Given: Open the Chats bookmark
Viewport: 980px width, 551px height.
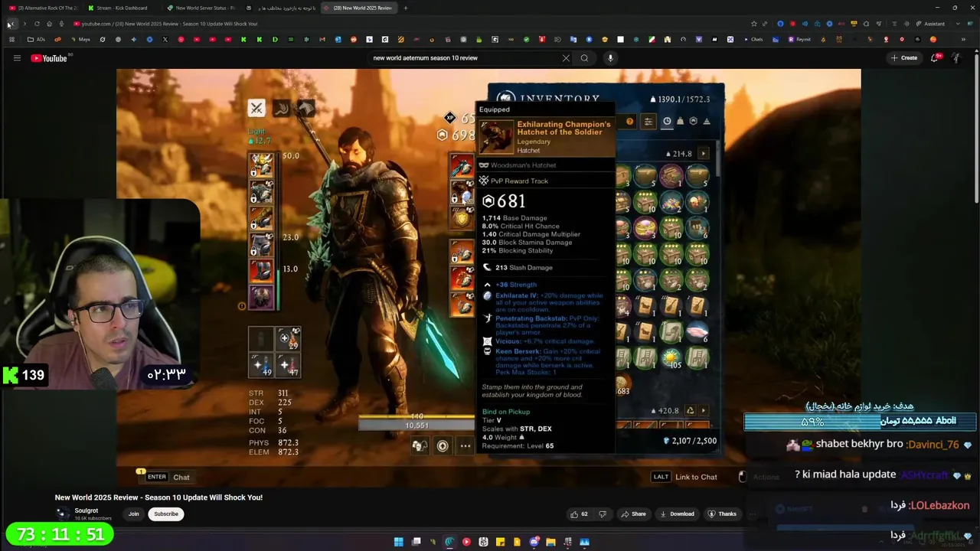Looking at the screenshot, I should coord(753,39).
